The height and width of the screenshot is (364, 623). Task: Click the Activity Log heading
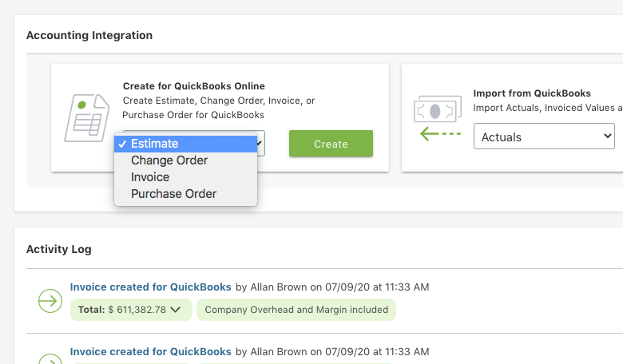tap(59, 249)
